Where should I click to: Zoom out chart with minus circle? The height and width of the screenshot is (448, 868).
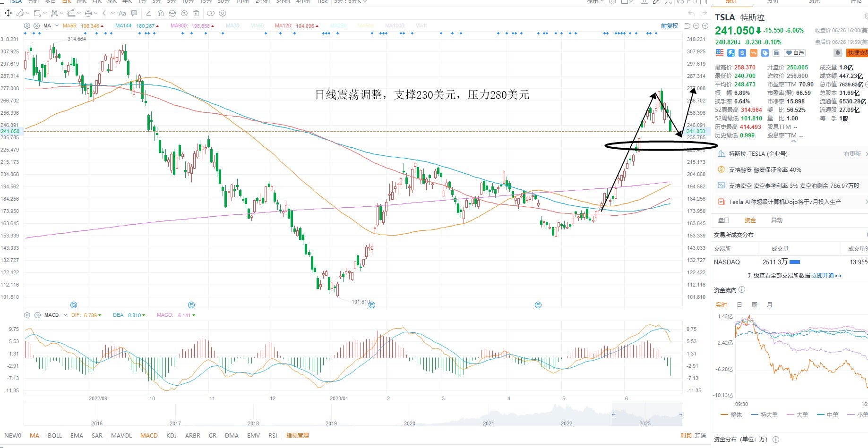point(696,26)
